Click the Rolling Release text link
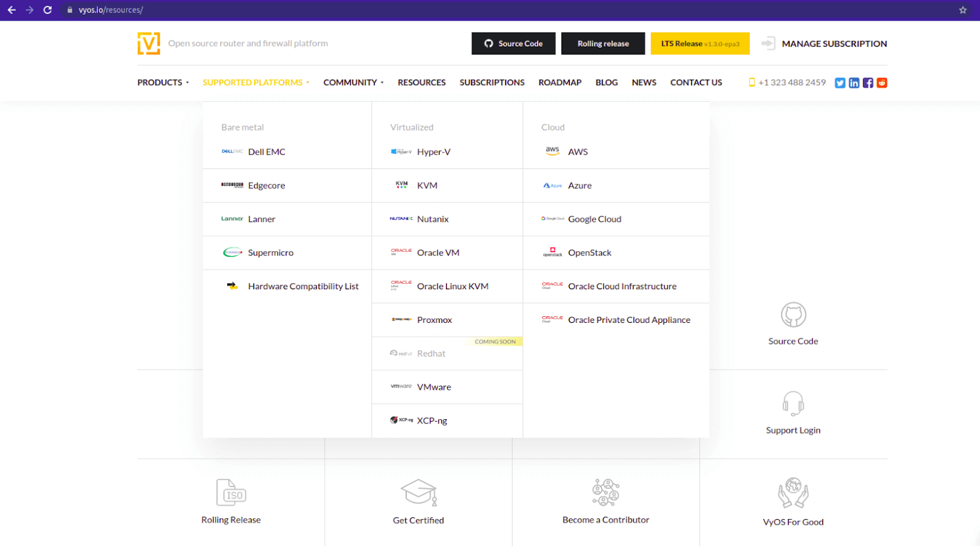 [x=231, y=520]
